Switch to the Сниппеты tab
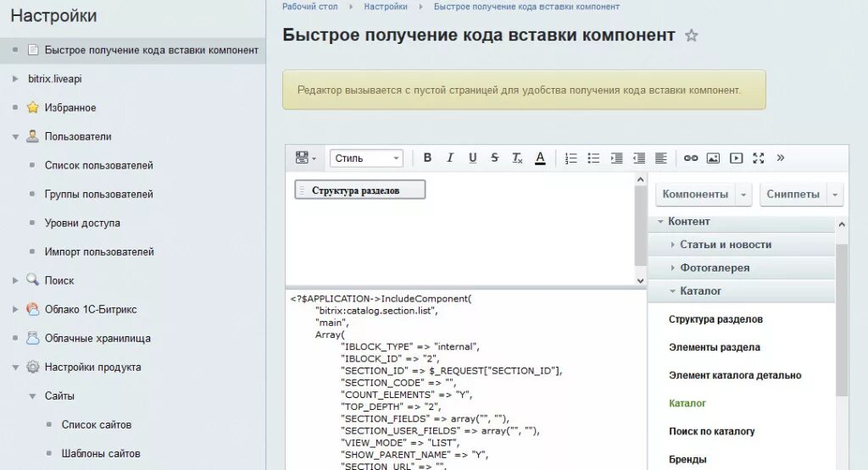This screenshot has height=470, width=868. coord(793,195)
